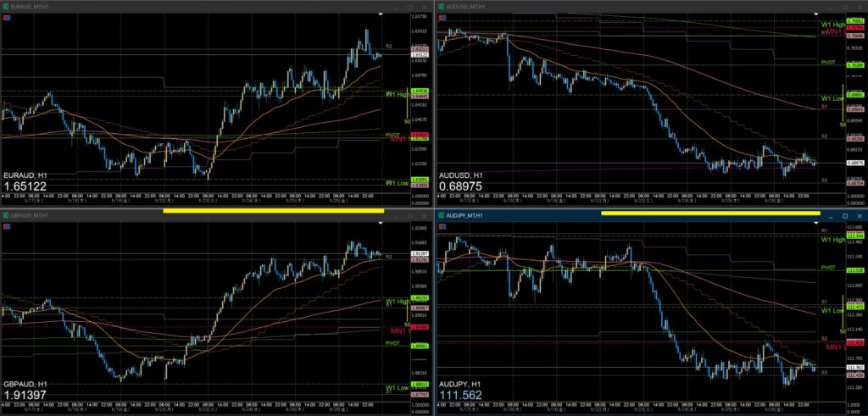Click the AUDJPY chart window icon
The width and height of the screenshot is (868, 416).
(x=441, y=215)
